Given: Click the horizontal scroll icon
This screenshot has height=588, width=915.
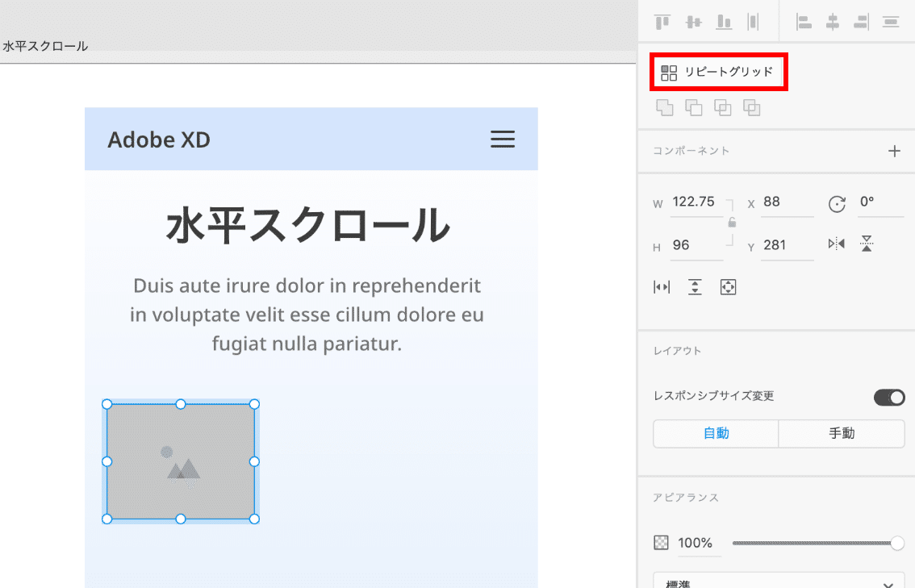Looking at the screenshot, I should [662, 287].
